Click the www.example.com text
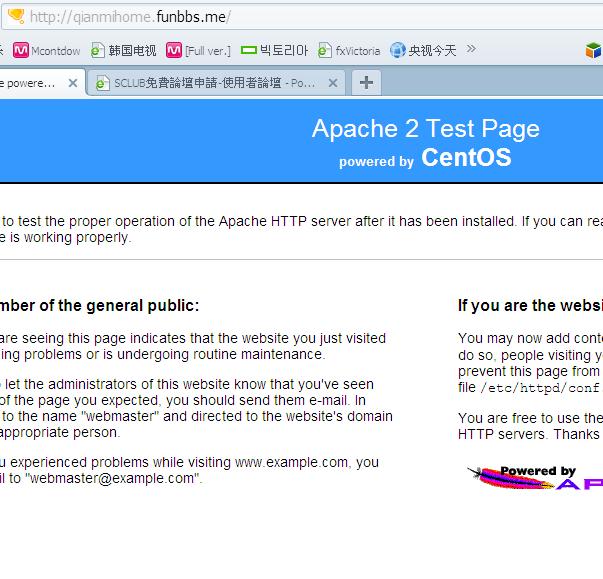The height and width of the screenshot is (579, 603). (292, 462)
